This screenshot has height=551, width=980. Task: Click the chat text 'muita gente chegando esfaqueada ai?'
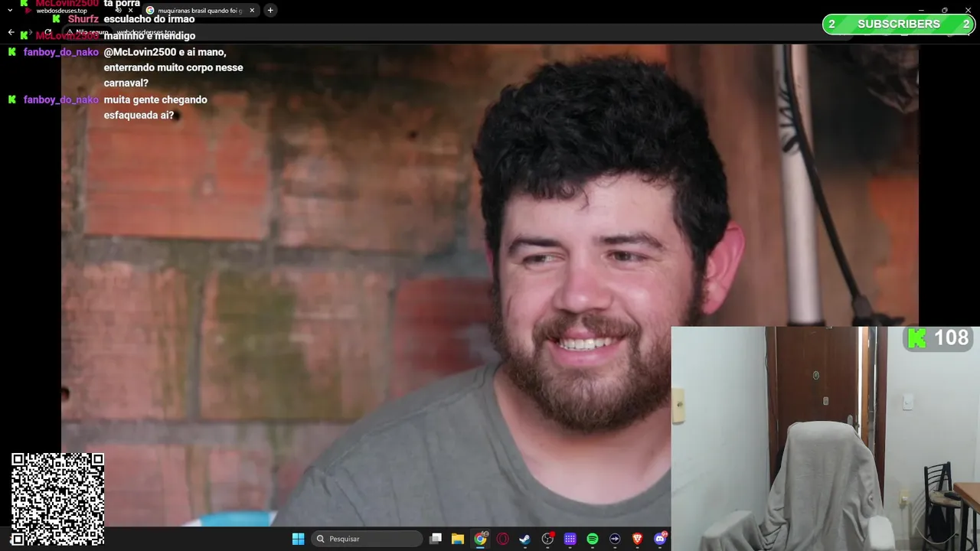point(155,107)
